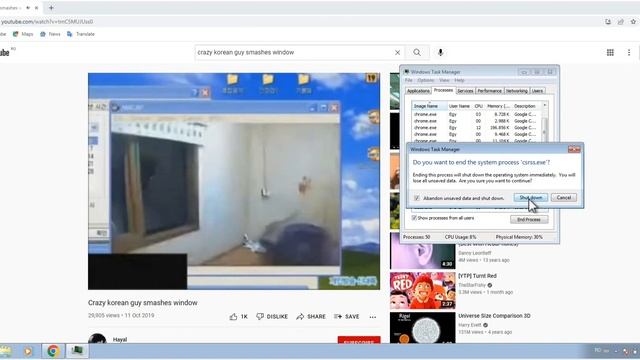Select chrome.exe row with 196,856 K memory

click(x=477, y=128)
